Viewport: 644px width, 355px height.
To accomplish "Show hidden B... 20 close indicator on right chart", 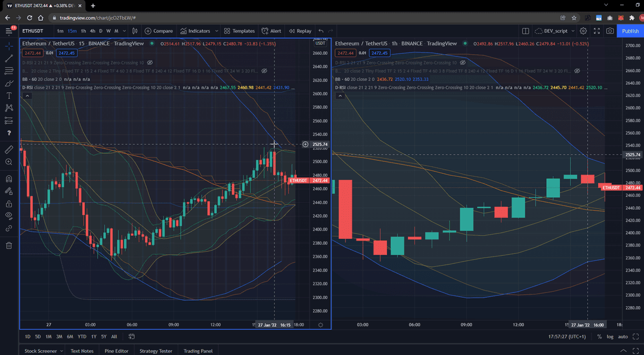I will pyautogui.click(x=577, y=71).
